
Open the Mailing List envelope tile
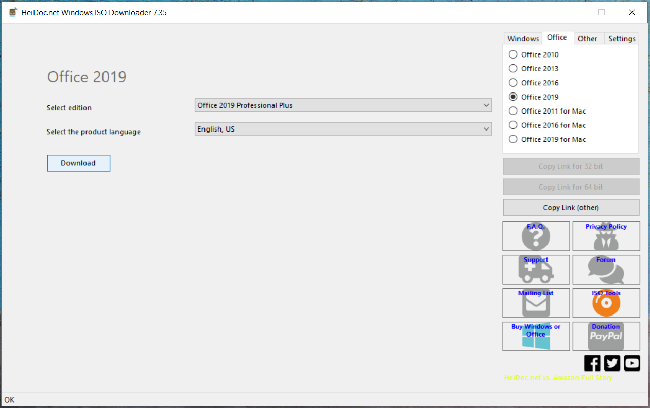click(x=536, y=303)
